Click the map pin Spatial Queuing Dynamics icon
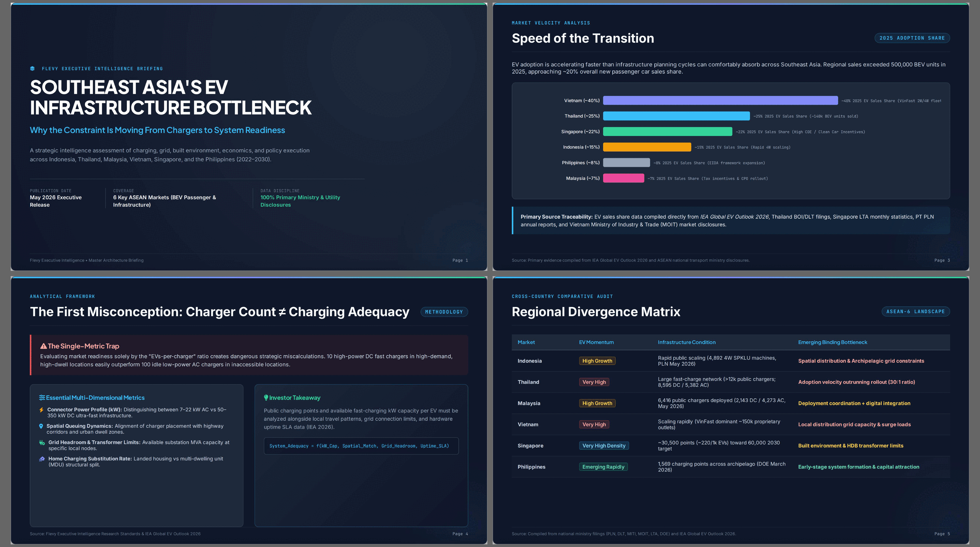This screenshot has height=547, width=980. [41, 426]
